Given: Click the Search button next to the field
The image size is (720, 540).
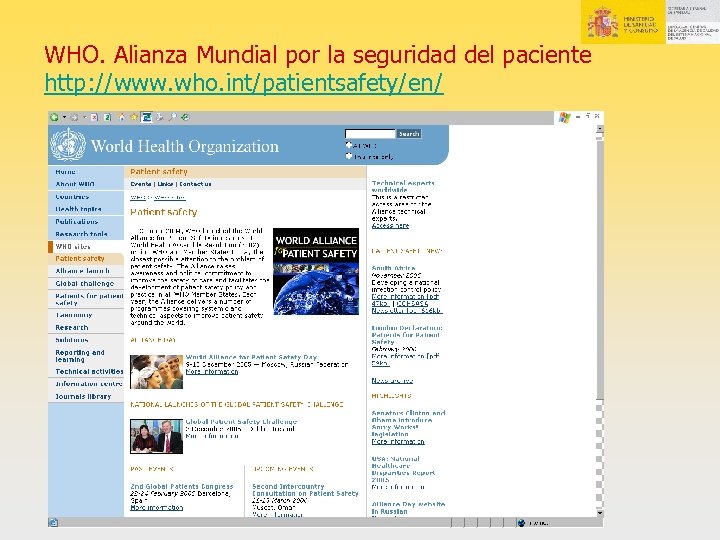Looking at the screenshot, I should click(x=409, y=134).
